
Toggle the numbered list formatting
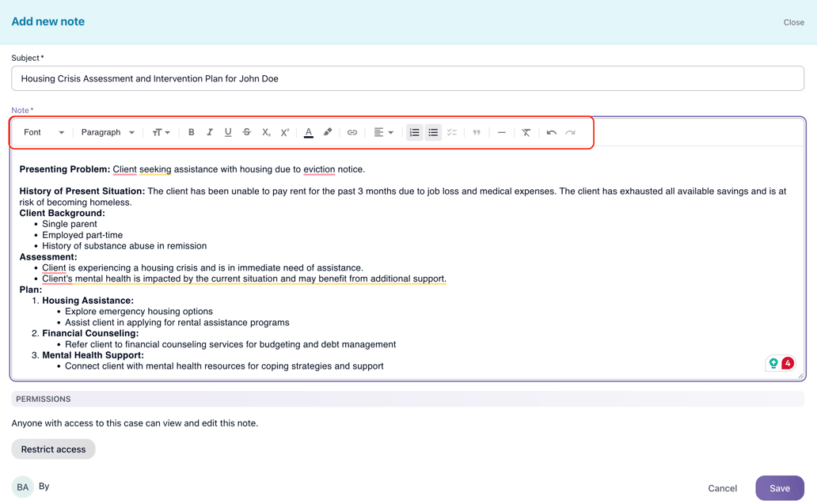414,132
